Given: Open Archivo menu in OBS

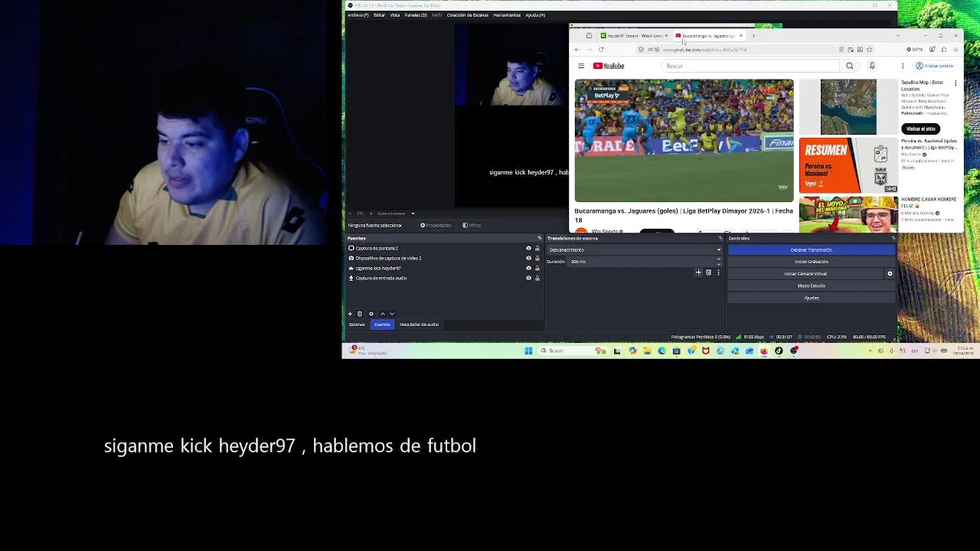Looking at the screenshot, I should click(x=358, y=15).
